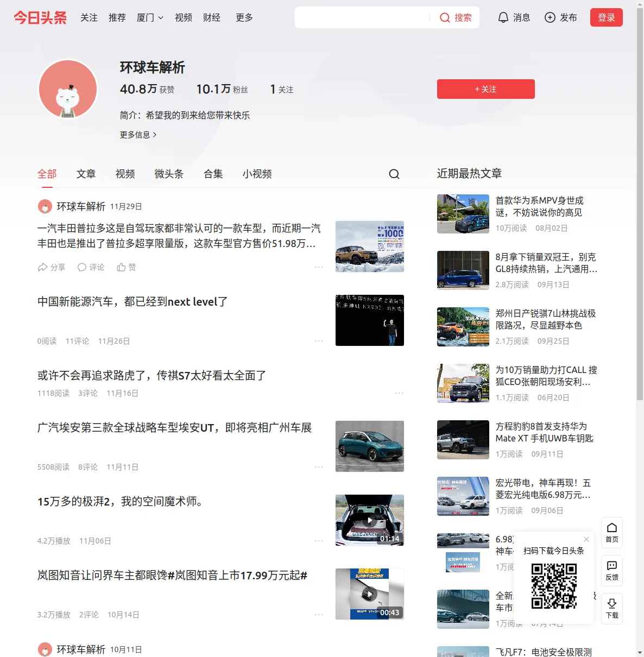Screen dimensions: 644x657
Task: Follow the account with +关注 button
Action: point(486,89)
